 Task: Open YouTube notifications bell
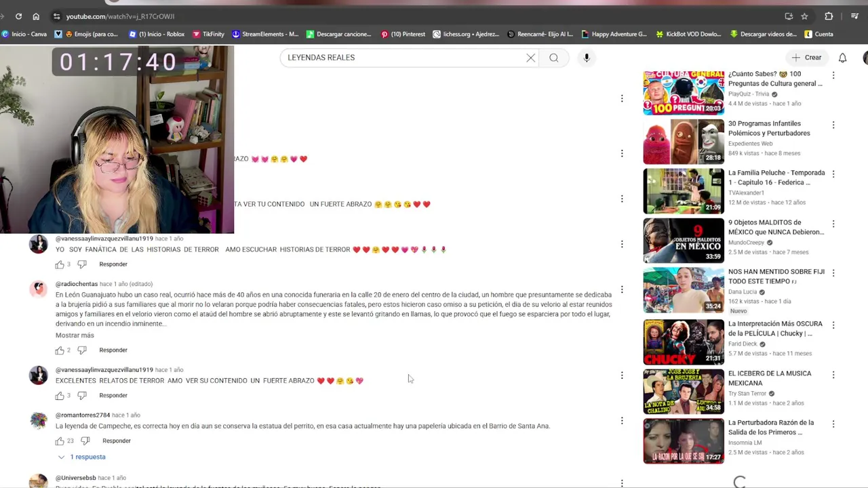click(x=842, y=58)
